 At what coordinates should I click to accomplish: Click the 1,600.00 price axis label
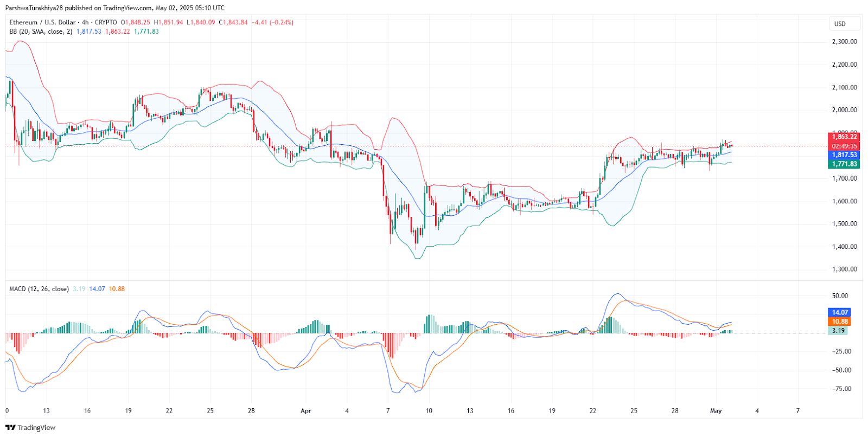[845, 201]
